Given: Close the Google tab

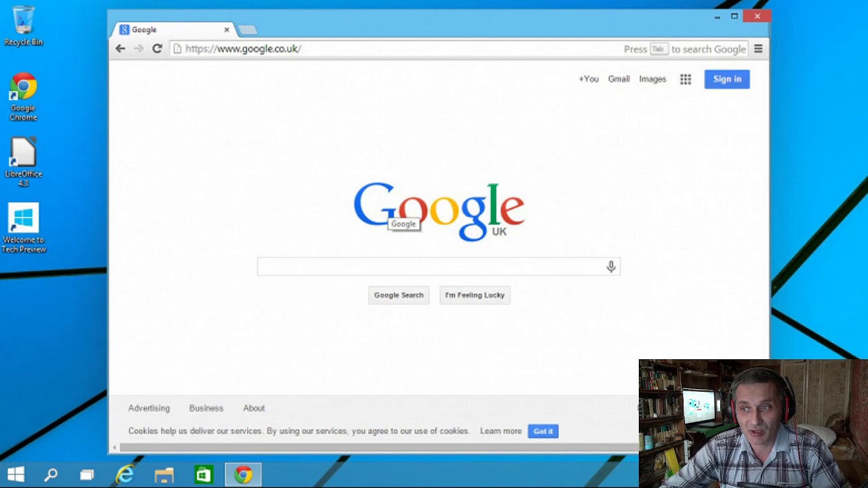Looking at the screenshot, I should click(x=226, y=30).
